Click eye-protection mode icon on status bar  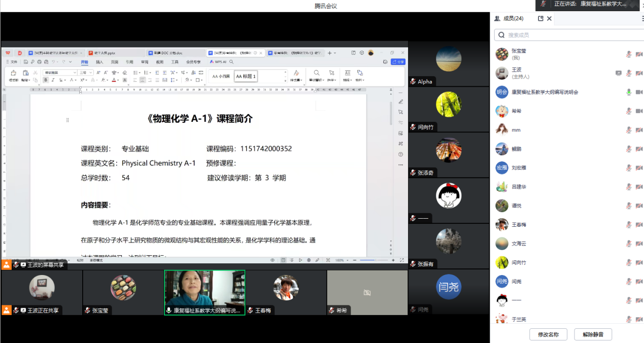(x=273, y=260)
